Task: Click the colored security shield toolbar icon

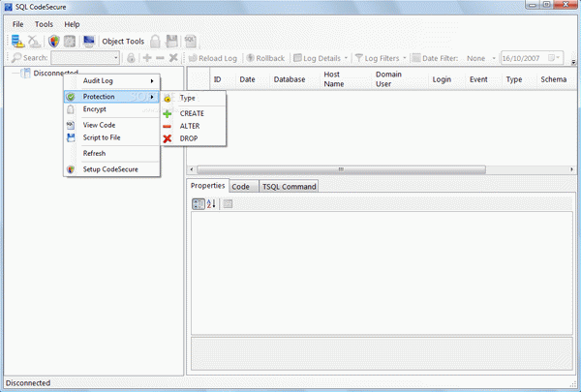Action: 54,41
